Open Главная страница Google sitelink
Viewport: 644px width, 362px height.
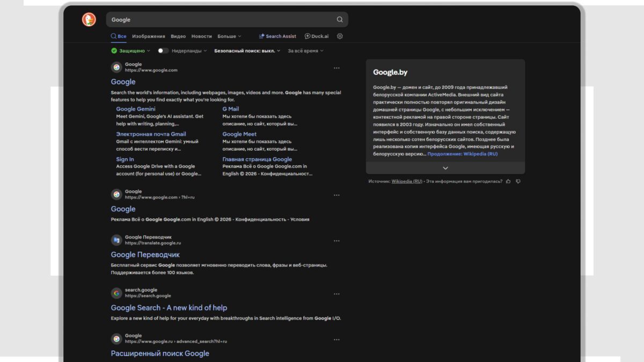coord(257,159)
